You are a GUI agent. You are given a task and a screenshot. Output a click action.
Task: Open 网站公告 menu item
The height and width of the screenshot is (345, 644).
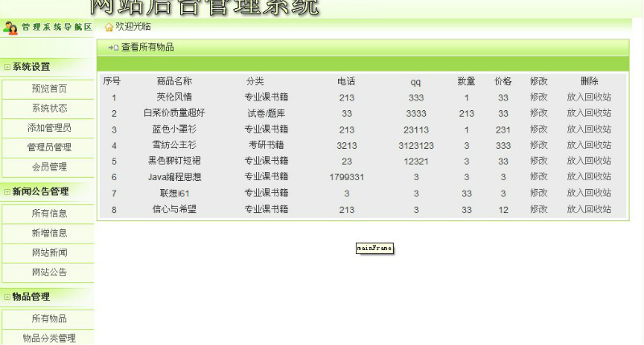tap(49, 272)
